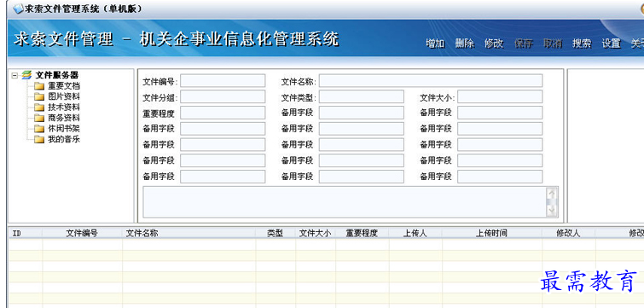This screenshot has height=308, width=644.
Task: Click the application icon in title bar
Action: coord(18,9)
